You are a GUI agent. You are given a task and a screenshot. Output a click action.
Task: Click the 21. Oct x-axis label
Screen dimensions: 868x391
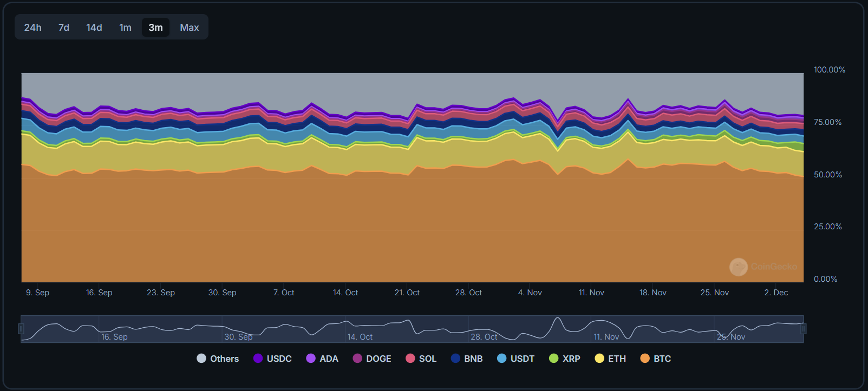407,293
